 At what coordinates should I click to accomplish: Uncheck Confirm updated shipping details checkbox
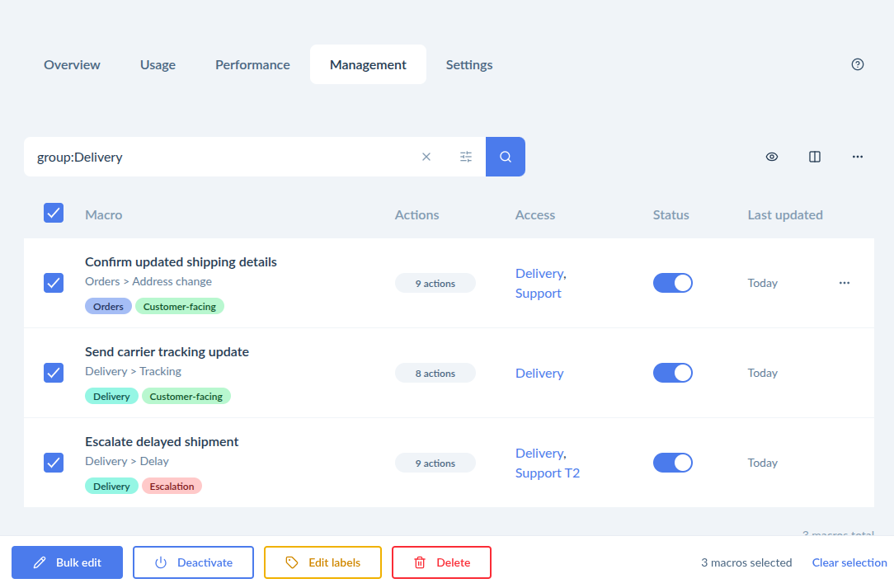click(x=54, y=283)
